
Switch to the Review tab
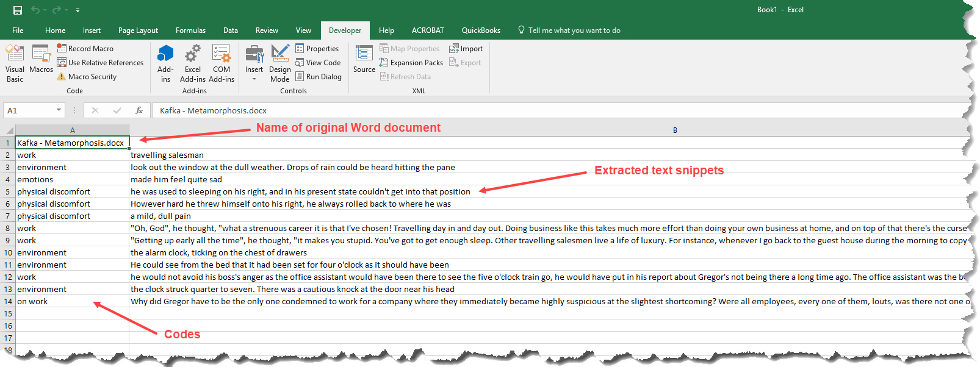point(267,30)
